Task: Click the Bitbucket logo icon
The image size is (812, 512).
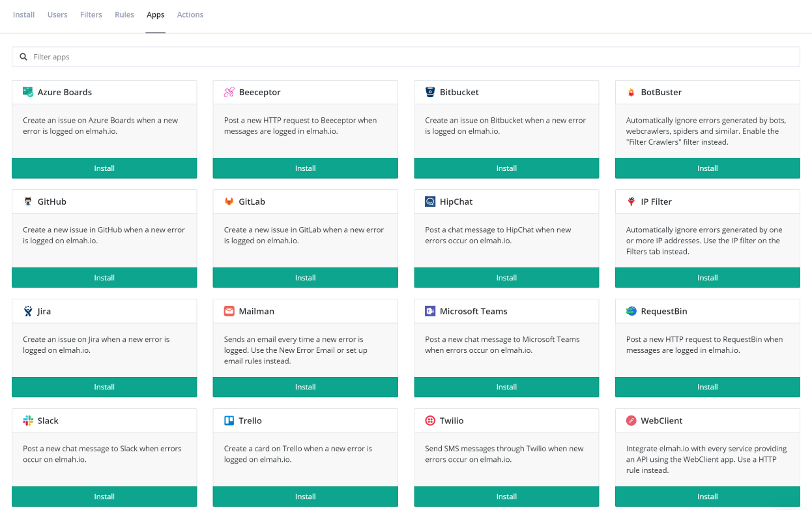Action: click(429, 92)
